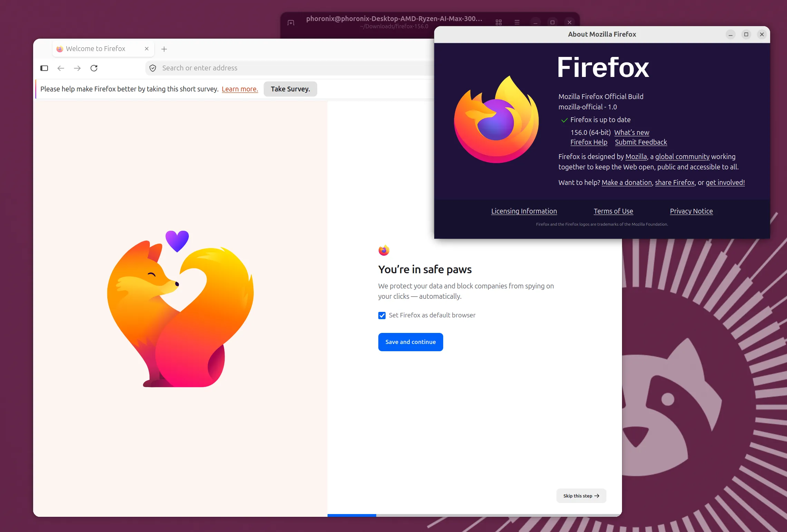Open Licensing Information link
Image resolution: width=787 pixels, height=532 pixels.
(524, 211)
